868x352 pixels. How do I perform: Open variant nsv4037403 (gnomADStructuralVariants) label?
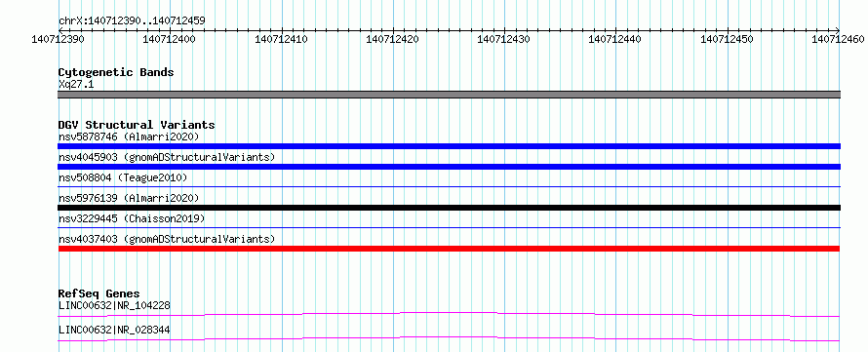(167, 239)
